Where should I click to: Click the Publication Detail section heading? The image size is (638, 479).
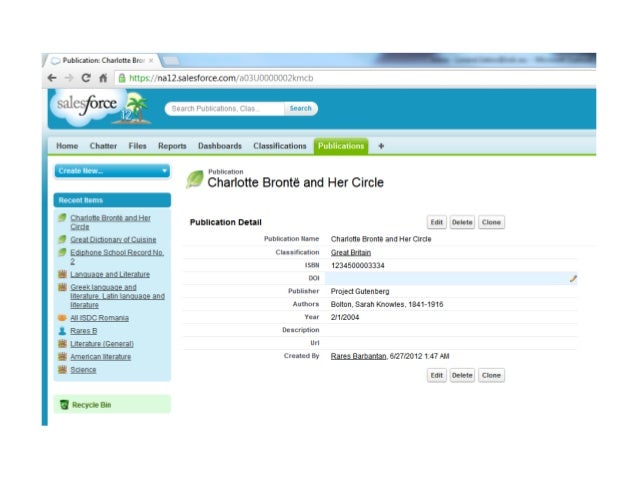click(225, 222)
